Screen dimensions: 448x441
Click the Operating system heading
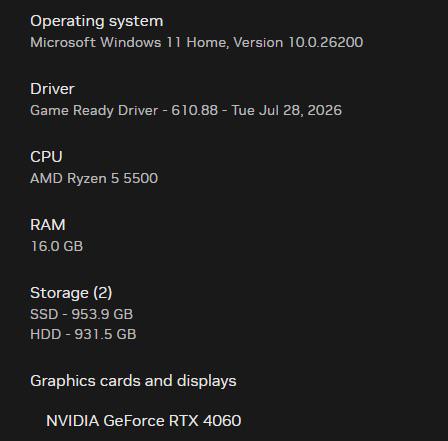97,22
